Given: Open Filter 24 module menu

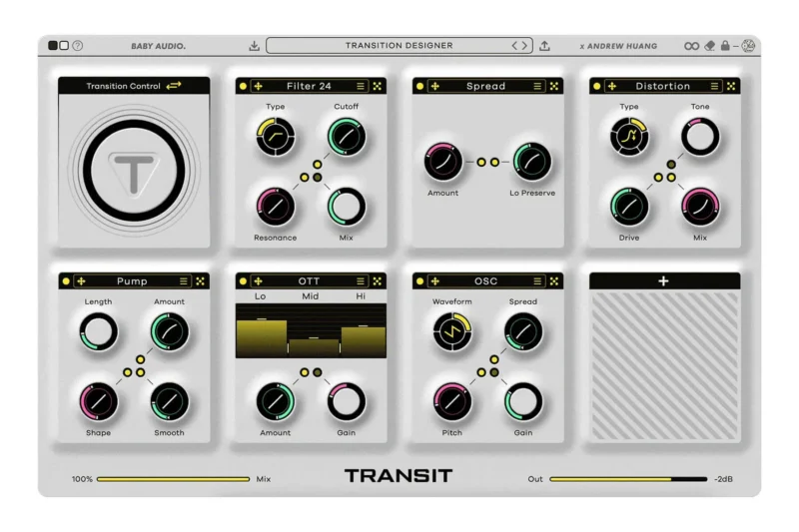Looking at the screenshot, I should coord(361,86).
